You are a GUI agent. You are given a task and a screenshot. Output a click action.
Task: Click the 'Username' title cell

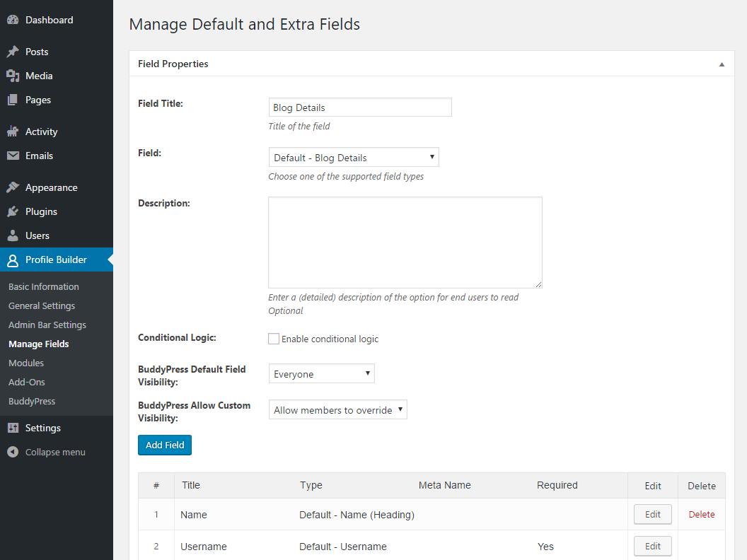click(204, 547)
